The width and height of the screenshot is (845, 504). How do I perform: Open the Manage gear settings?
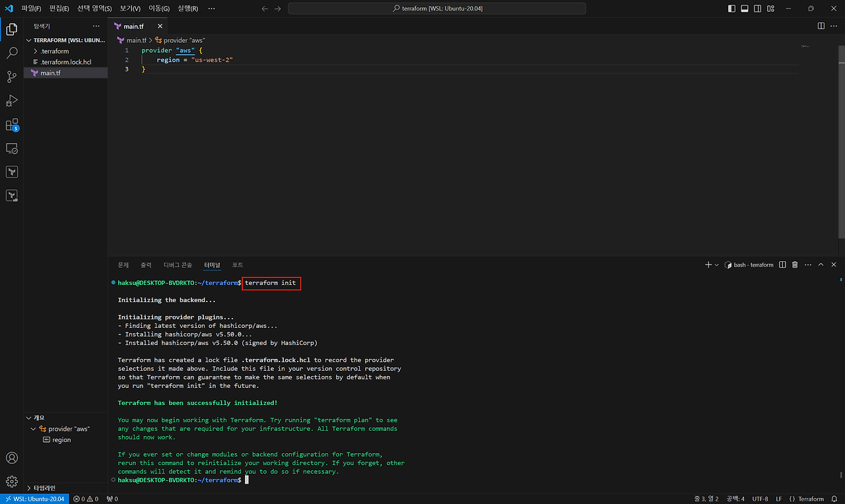(12, 482)
